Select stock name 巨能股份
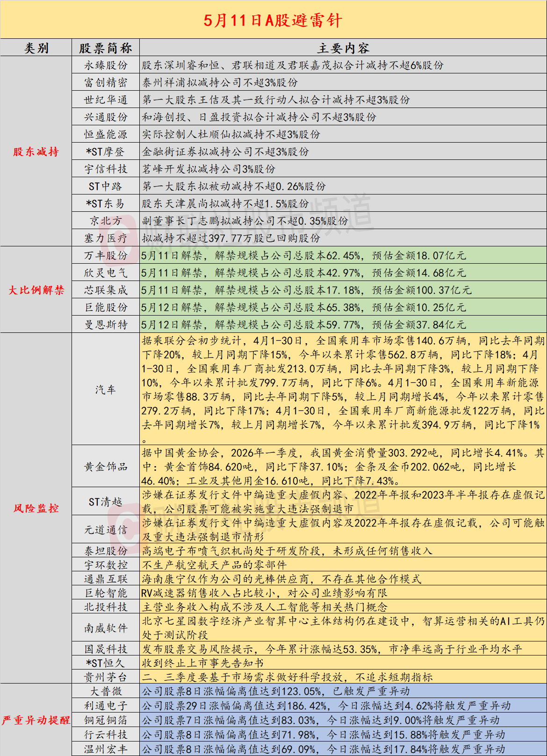This screenshot has height=756, width=547. coord(106,308)
